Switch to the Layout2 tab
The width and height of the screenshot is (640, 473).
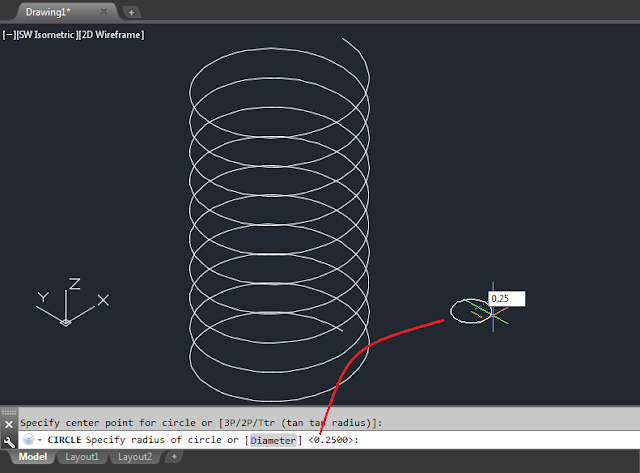coord(135,457)
